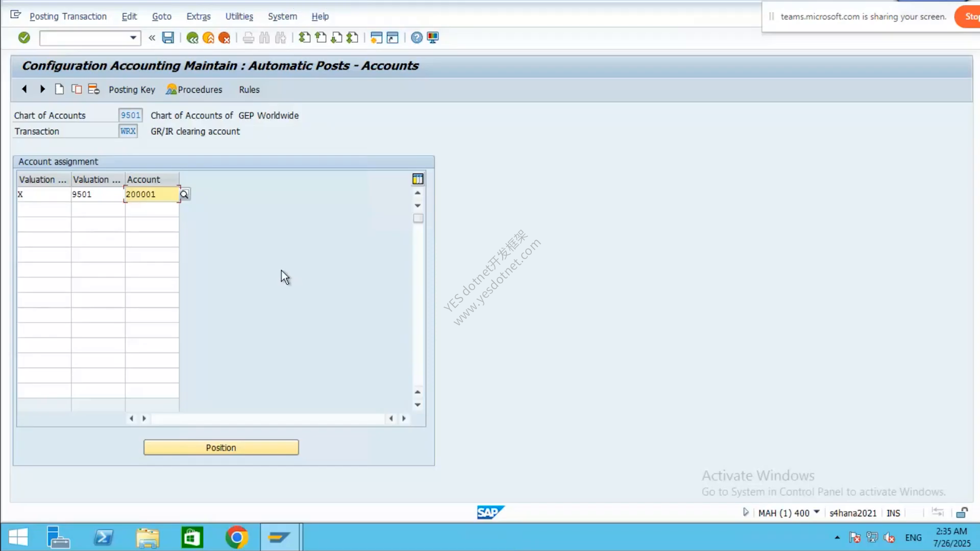
Task: Open table settings icon in Account assignment
Action: 418,179
